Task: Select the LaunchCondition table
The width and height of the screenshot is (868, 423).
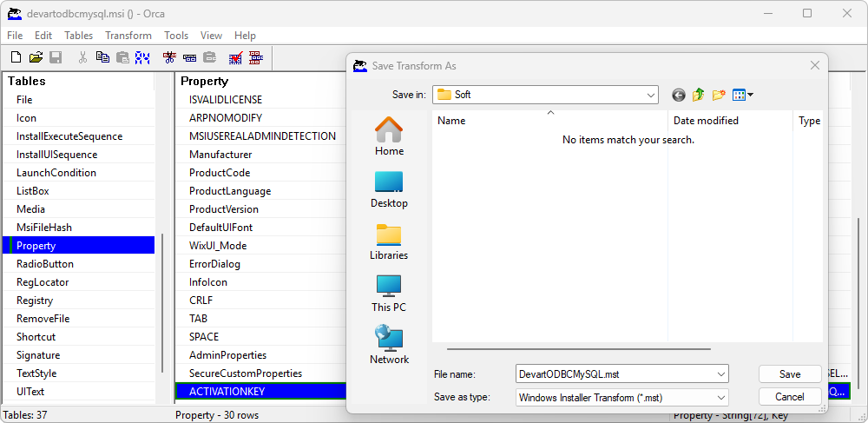Action: (x=79, y=173)
